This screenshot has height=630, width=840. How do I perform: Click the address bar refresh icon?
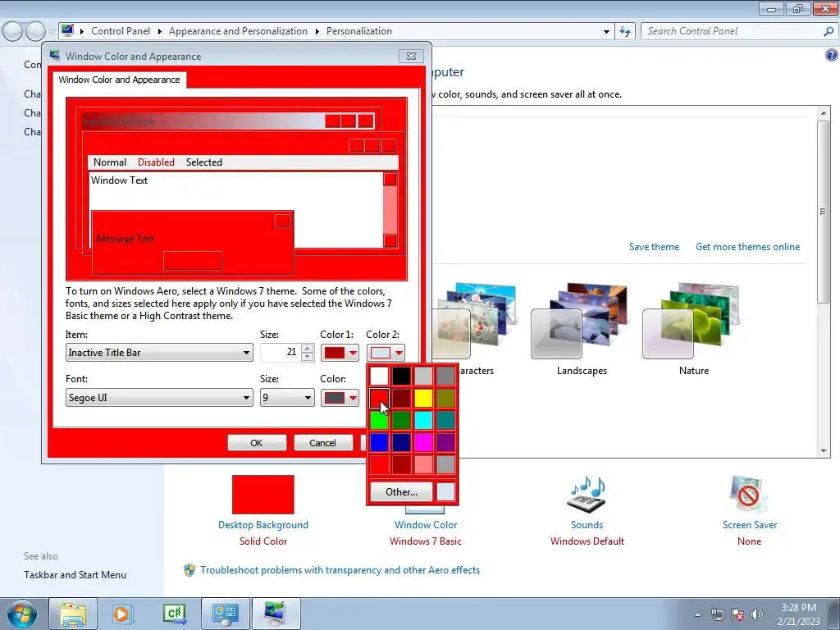(625, 32)
